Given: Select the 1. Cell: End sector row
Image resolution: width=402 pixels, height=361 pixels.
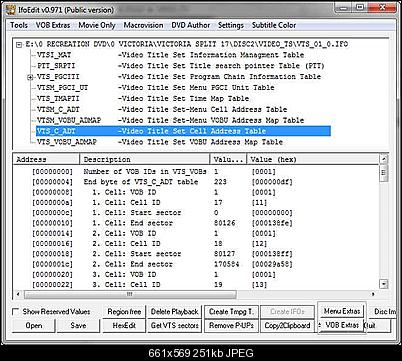Looking at the screenshot, I should 196,223.
